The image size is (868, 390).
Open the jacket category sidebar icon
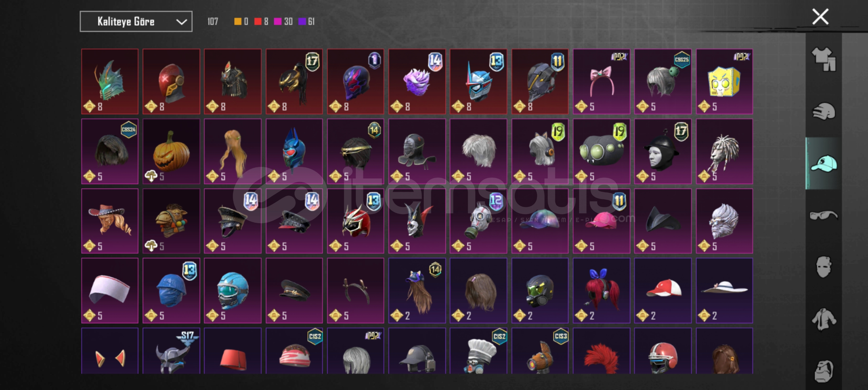pyautogui.click(x=824, y=319)
